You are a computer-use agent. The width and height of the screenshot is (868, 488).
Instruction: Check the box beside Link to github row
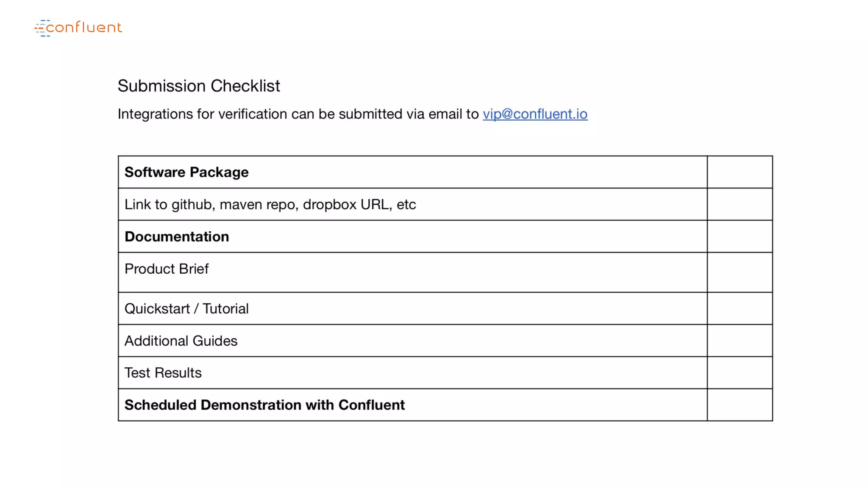[x=740, y=205]
